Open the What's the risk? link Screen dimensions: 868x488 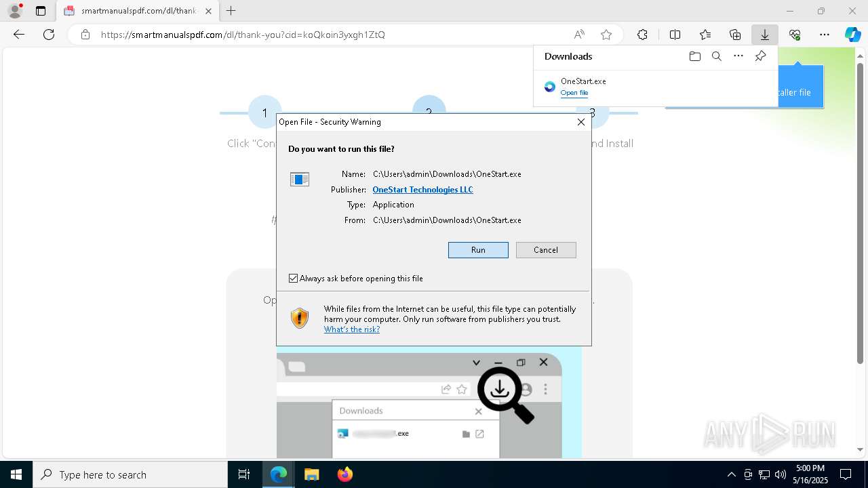point(352,329)
